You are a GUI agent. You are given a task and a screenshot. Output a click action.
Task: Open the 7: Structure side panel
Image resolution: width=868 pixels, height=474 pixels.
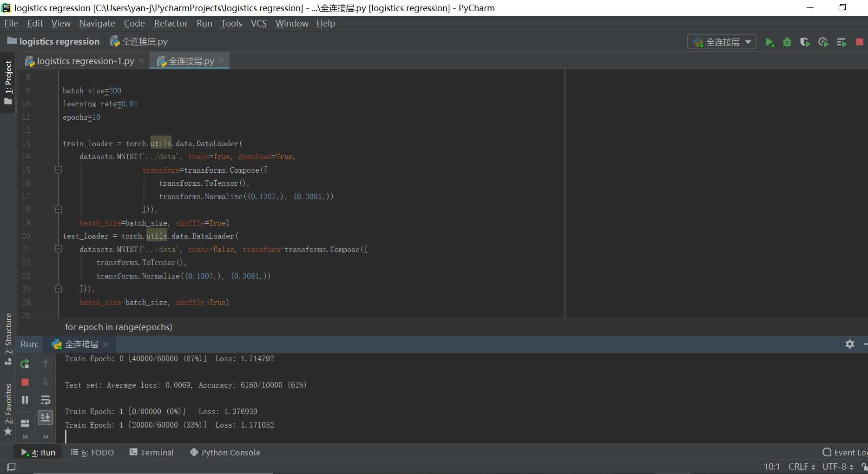8,339
